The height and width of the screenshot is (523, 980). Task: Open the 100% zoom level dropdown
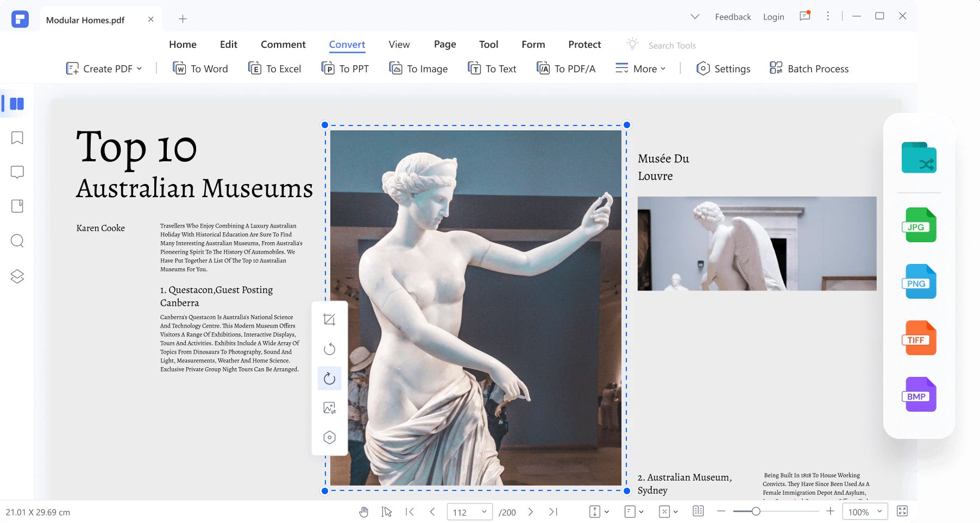pos(865,512)
